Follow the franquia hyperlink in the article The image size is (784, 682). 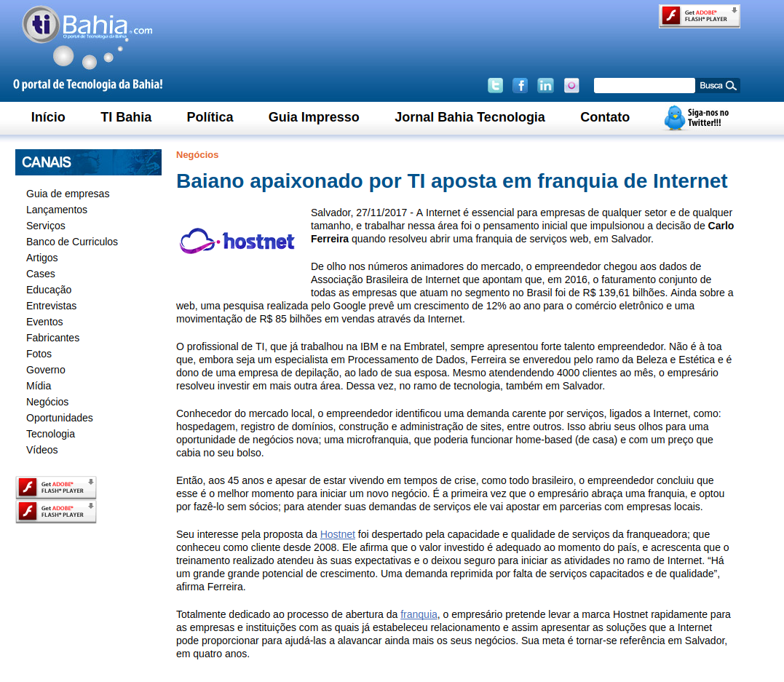[419, 614]
